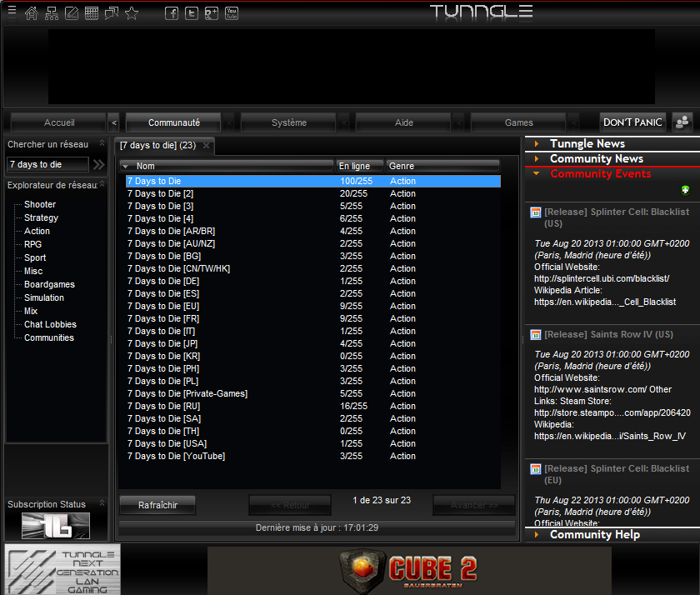
Task: Open the Saints_Row_IV Wikipedia link
Action: (x=610, y=437)
